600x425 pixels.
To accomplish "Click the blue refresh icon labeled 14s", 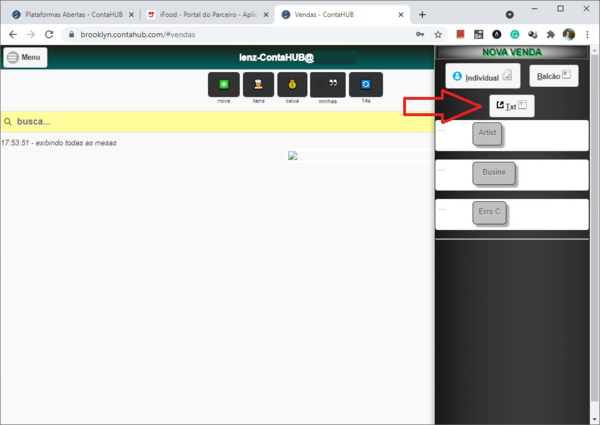I will click(366, 85).
